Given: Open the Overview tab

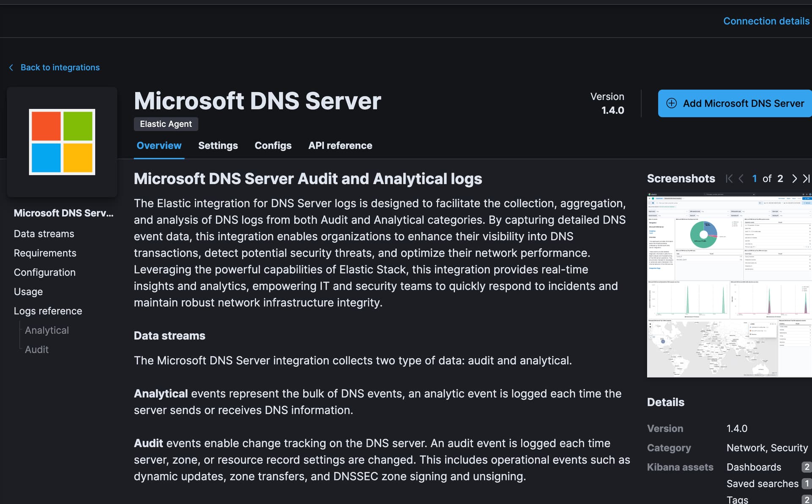Looking at the screenshot, I should 159,146.
